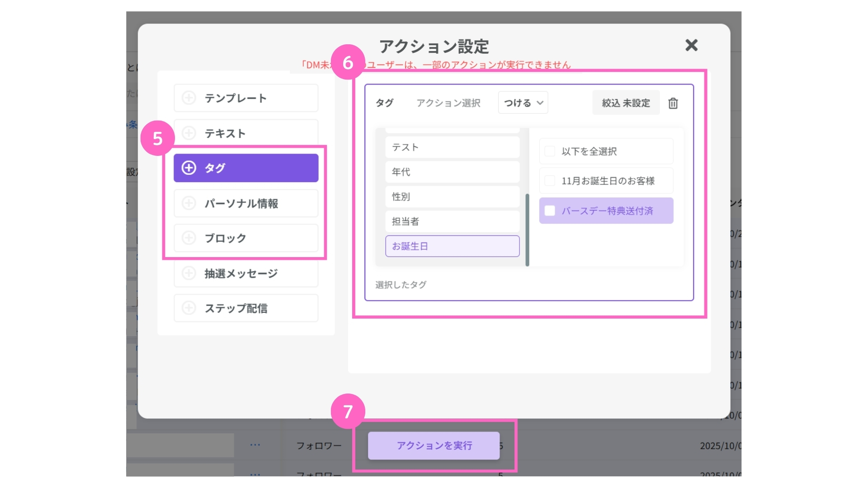Check the 11月お誕生日のお客様 checkbox
The height and width of the screenshot is (488, 868).
click(x=550, y=181)
